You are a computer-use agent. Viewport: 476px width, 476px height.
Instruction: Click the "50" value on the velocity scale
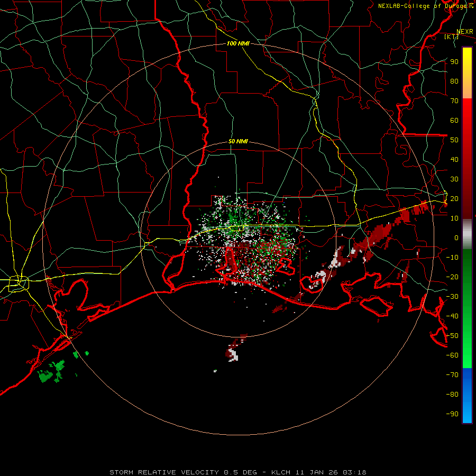click(x=454, y=140)
